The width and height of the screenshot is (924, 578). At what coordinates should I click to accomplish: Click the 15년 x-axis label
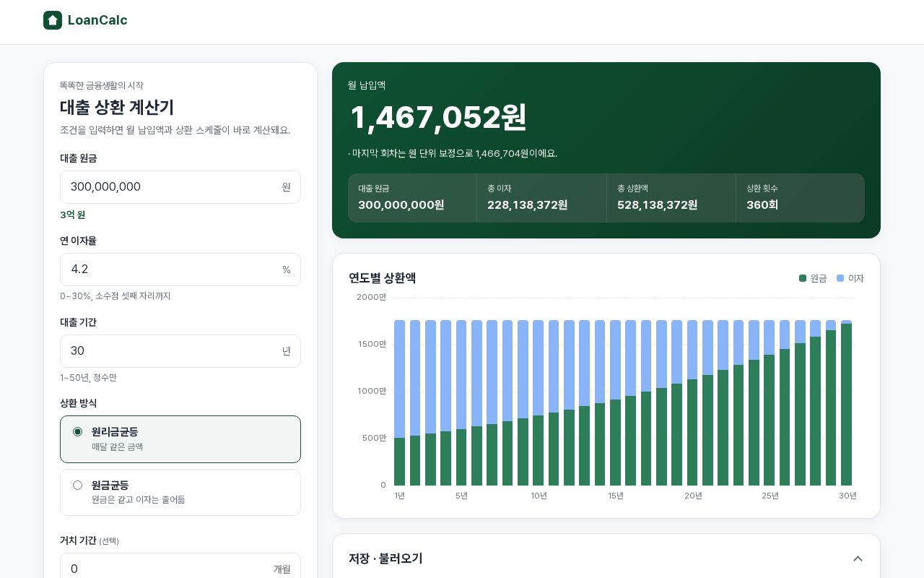(616, 496)
